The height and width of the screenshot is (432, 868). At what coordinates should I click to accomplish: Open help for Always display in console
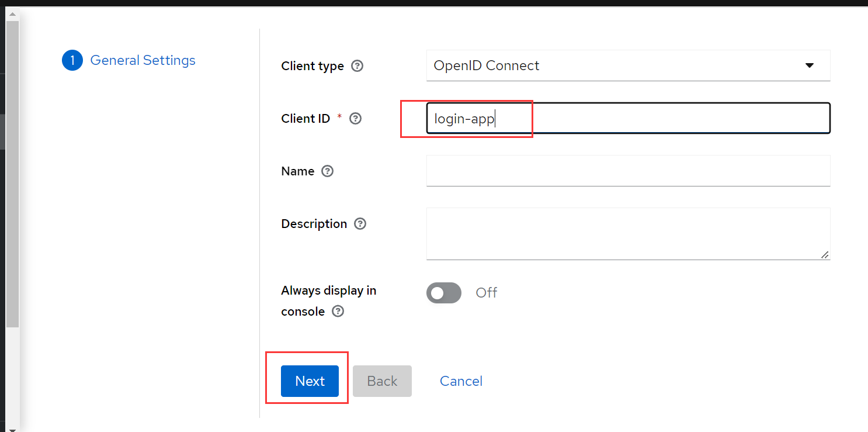[338, 312]
